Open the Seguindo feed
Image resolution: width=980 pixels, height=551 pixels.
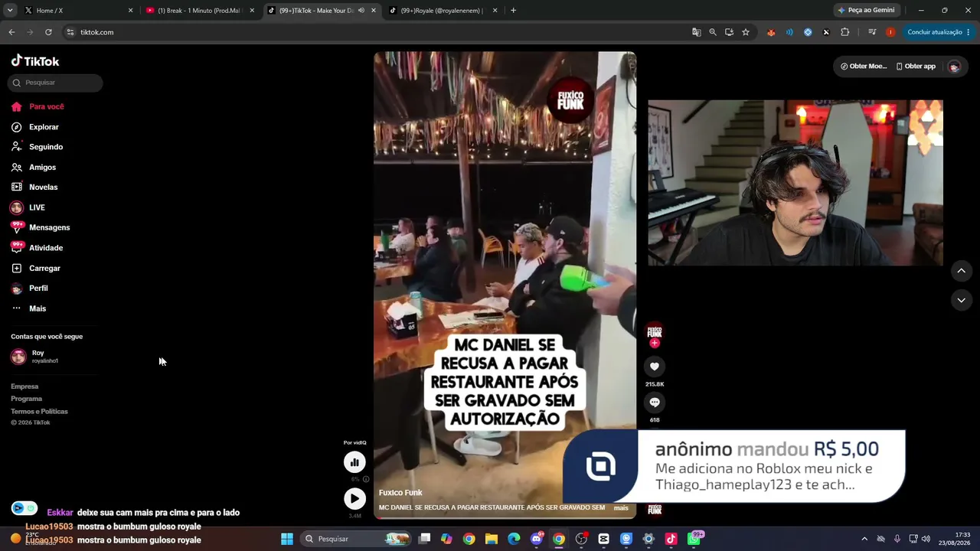pos(37,147)
